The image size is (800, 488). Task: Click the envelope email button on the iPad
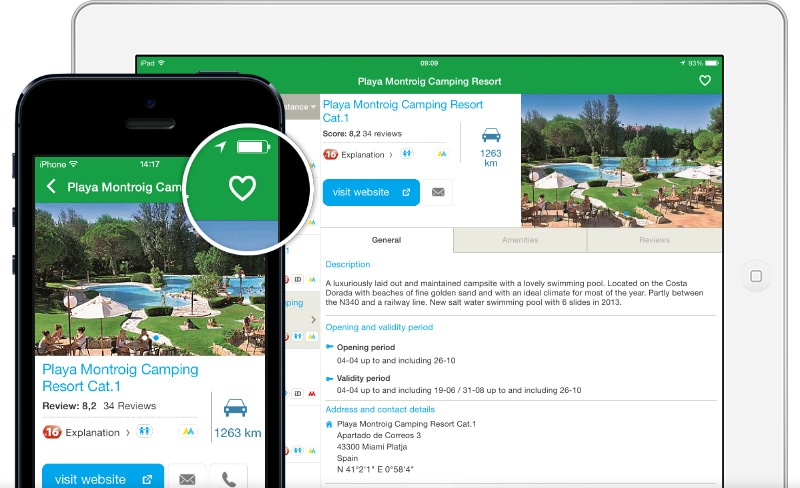[438, 192]
